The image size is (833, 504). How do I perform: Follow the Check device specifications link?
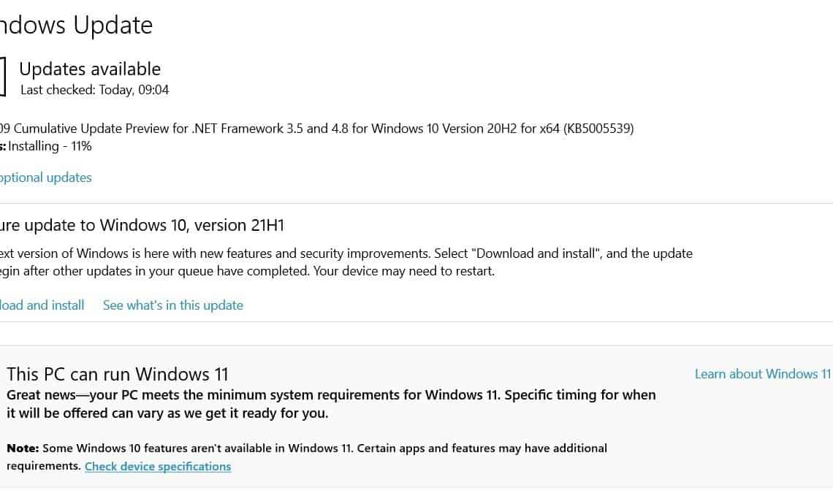click(158, 466)
